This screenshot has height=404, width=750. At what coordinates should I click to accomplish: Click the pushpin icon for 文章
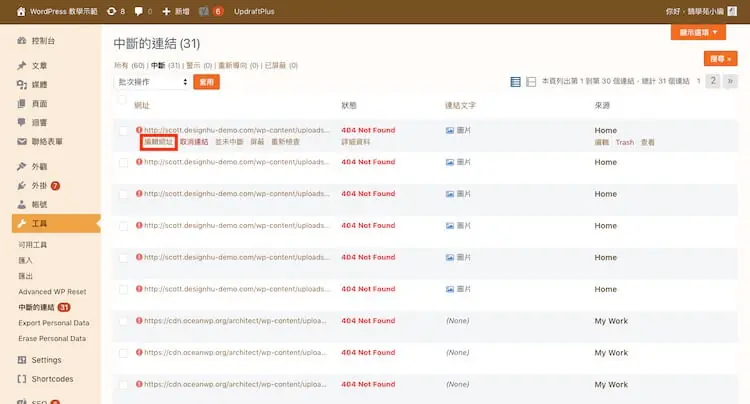22,66
